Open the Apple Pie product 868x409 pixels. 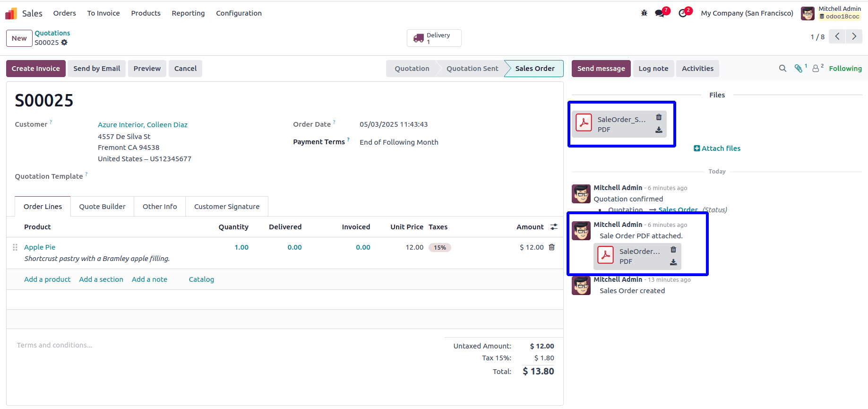coord(40,247)
